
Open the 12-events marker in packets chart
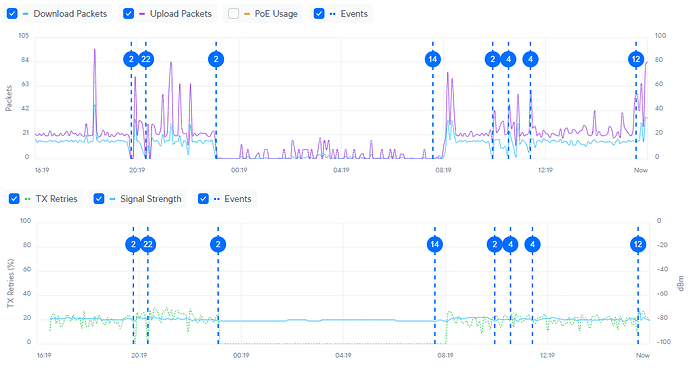636,59
